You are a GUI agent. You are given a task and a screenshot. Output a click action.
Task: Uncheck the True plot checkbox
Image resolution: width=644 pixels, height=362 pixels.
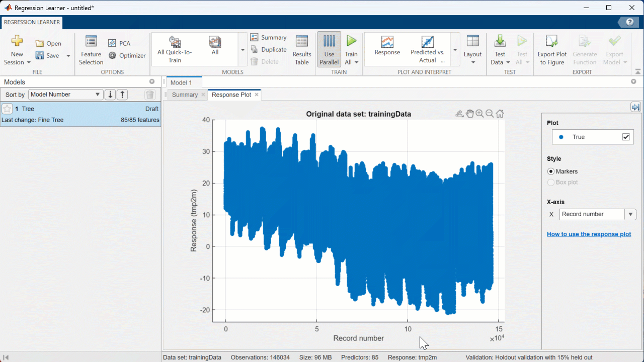point(626,137)
